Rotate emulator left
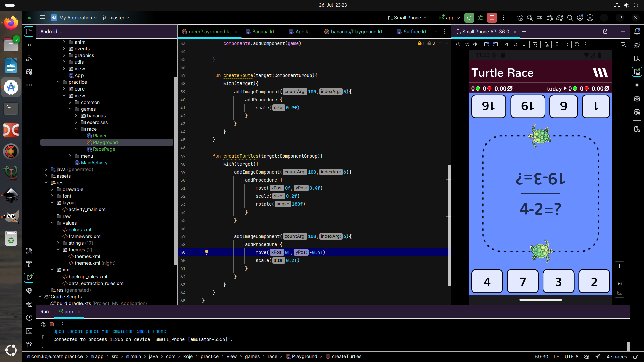 (x=487, y=44)
